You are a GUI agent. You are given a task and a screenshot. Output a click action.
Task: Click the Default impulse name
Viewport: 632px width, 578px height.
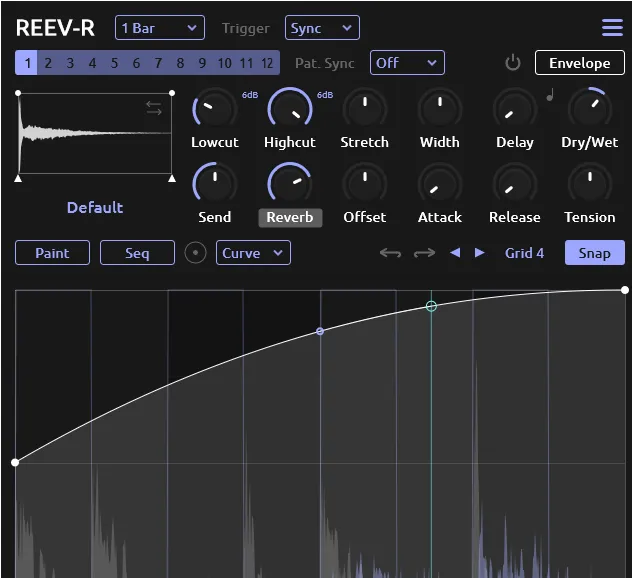point(95,208)
